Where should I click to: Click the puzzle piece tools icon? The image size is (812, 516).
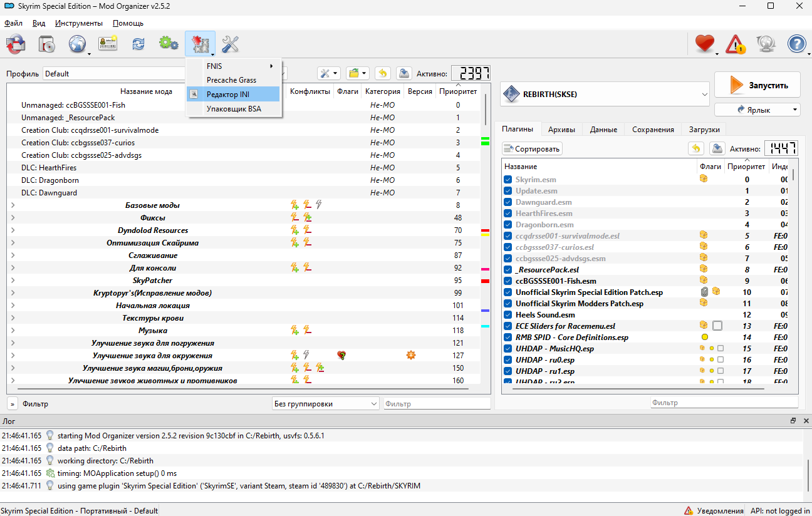point(200,44)
